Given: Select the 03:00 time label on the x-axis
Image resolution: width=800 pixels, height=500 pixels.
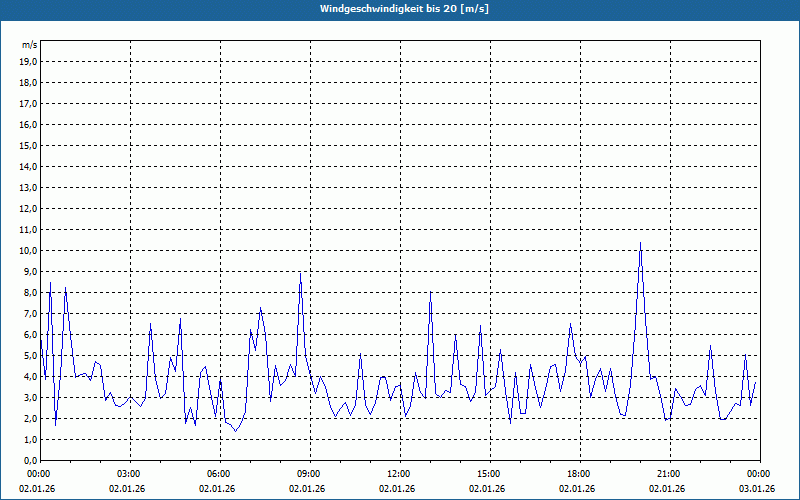Looking at the screenshot, I should coord(129,473).
